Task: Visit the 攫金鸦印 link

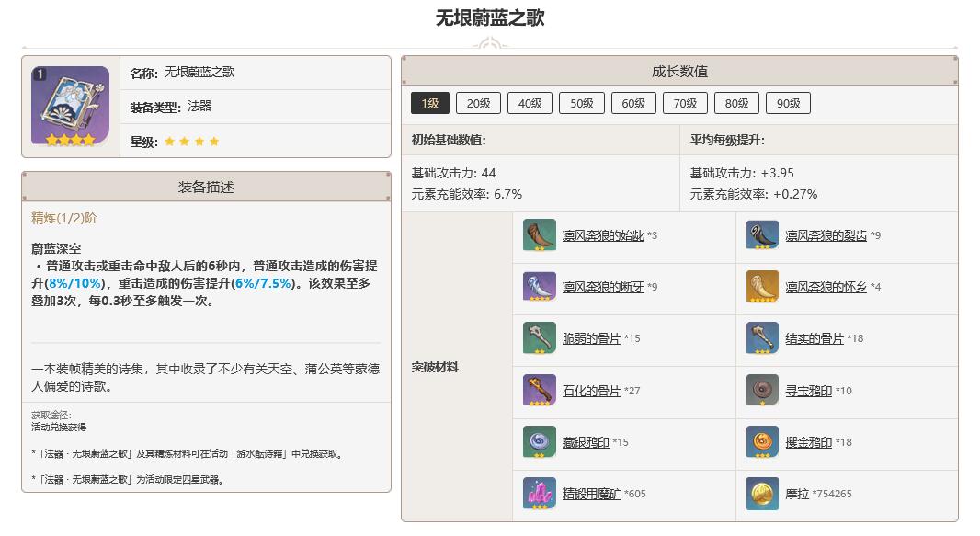Action: pyautogui.click(x=809, y=441)
